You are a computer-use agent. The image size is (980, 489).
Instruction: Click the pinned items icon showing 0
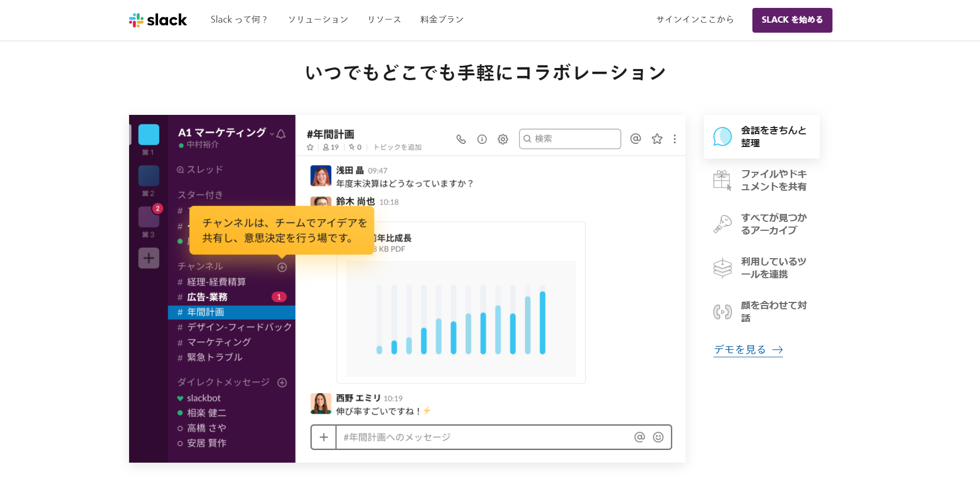click(355, 148)
